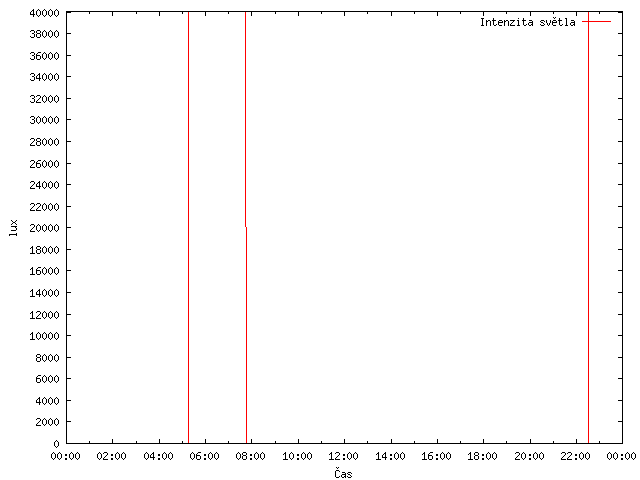Click the y-axis value 22000
The height and width of the screenshot is (480, 640).
click(x=44, y=207)
